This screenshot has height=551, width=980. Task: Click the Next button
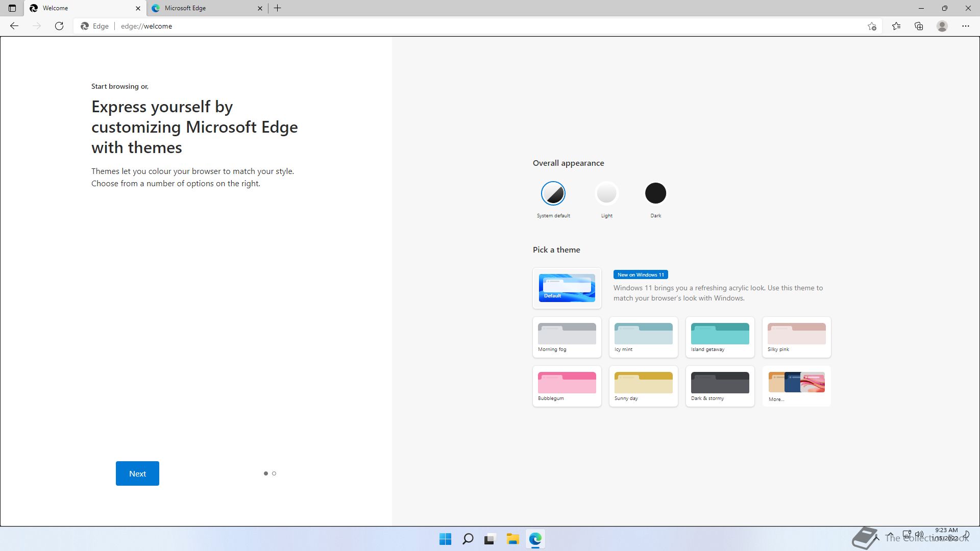tap(137, 473)
